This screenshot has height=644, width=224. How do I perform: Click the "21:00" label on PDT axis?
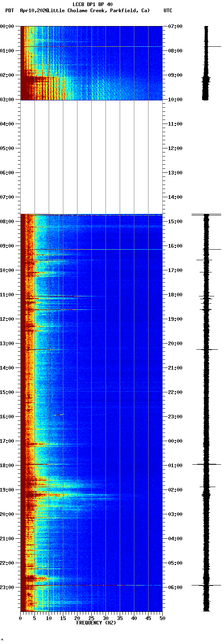coord(7,539)
